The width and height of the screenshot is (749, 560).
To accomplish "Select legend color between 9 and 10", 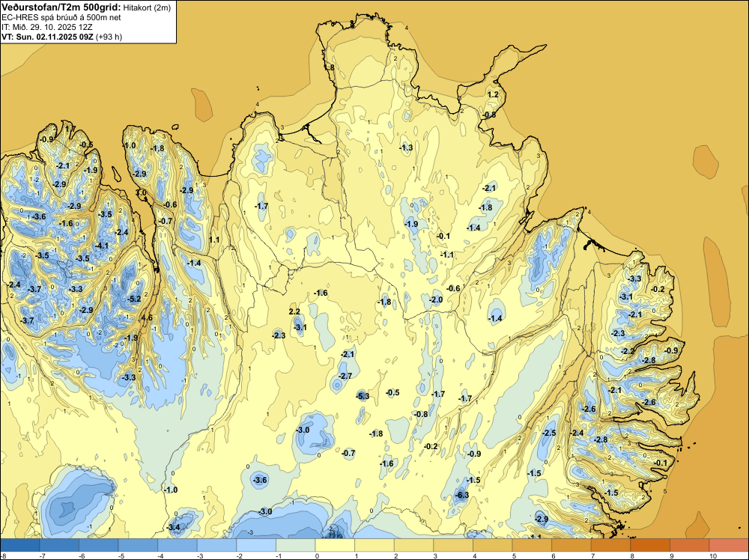I will pyautogui.click(x=690, y=545).
